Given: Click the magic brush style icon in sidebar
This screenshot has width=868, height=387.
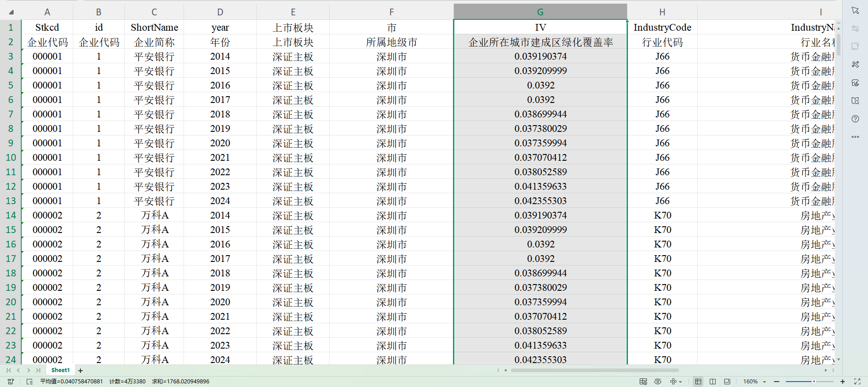Looking at the screenshot, I should tap(855, 65).
